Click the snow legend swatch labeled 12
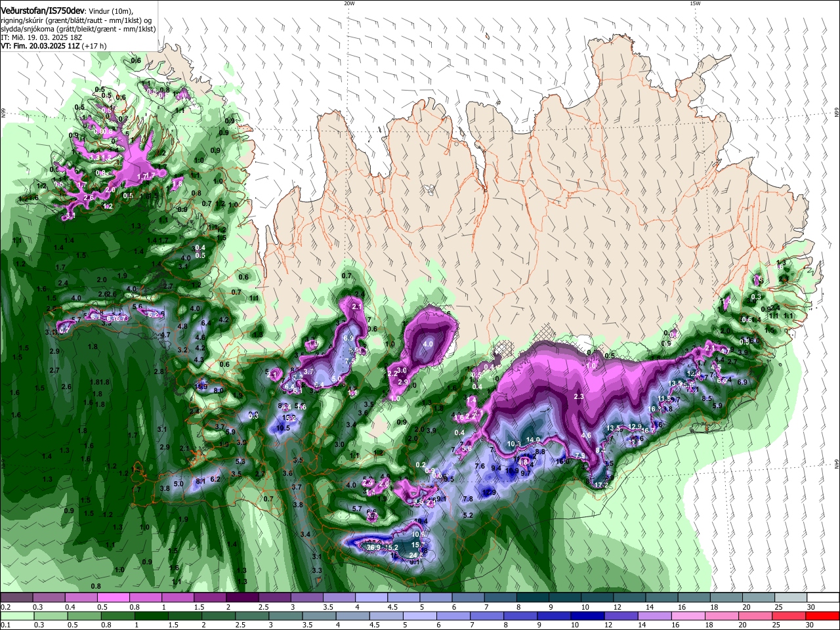Image resolution: width=840 pixels, height=630 pixels. 629,598
